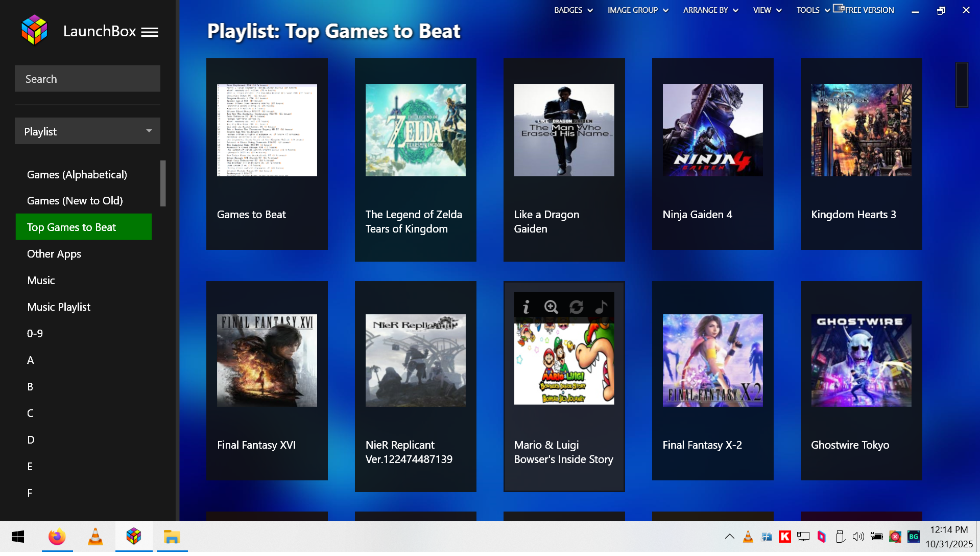Click the "Final Fantasy X-2" title text

(x=702, y=445)
